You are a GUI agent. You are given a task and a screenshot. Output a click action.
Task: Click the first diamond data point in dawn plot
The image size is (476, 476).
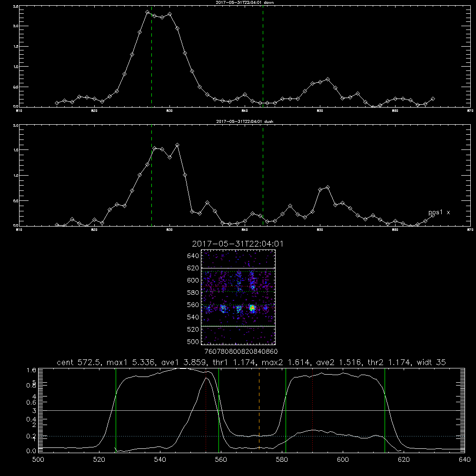(57, 103)
